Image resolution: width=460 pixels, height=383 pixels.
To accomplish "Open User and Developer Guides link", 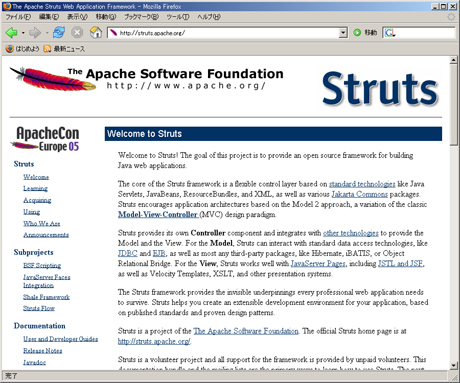I will 61,339.
